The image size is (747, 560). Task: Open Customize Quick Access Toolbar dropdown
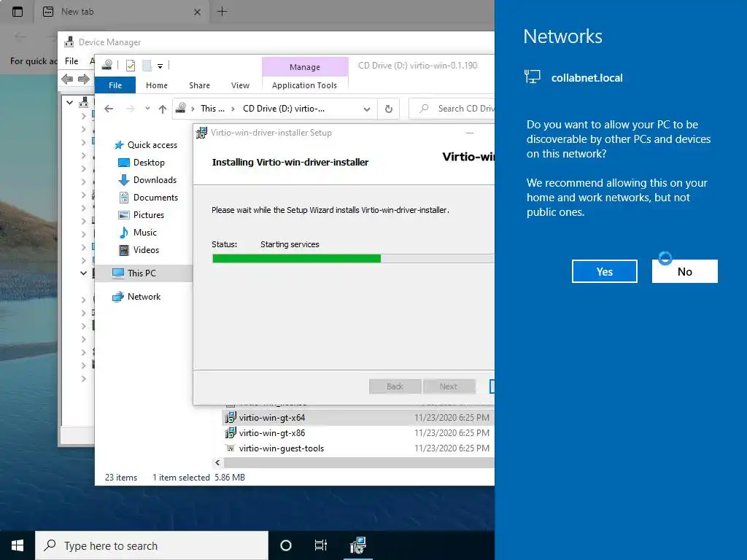tap(160, 66)
